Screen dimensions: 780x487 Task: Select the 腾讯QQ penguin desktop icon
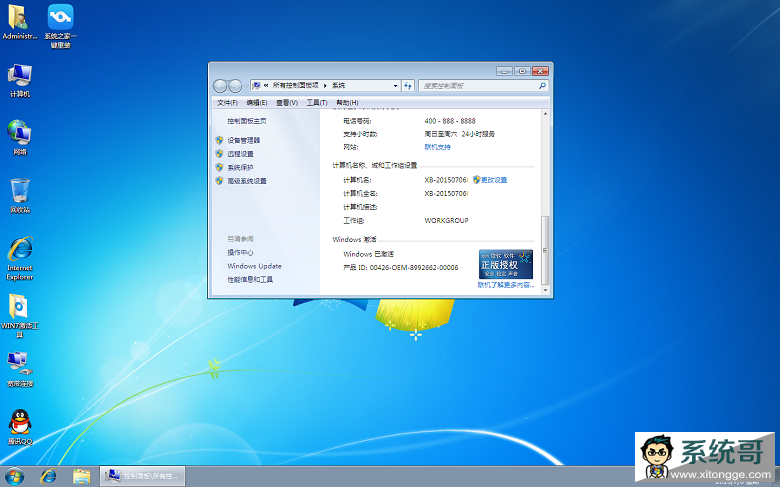pyautogui.click(x=20, y=427)
